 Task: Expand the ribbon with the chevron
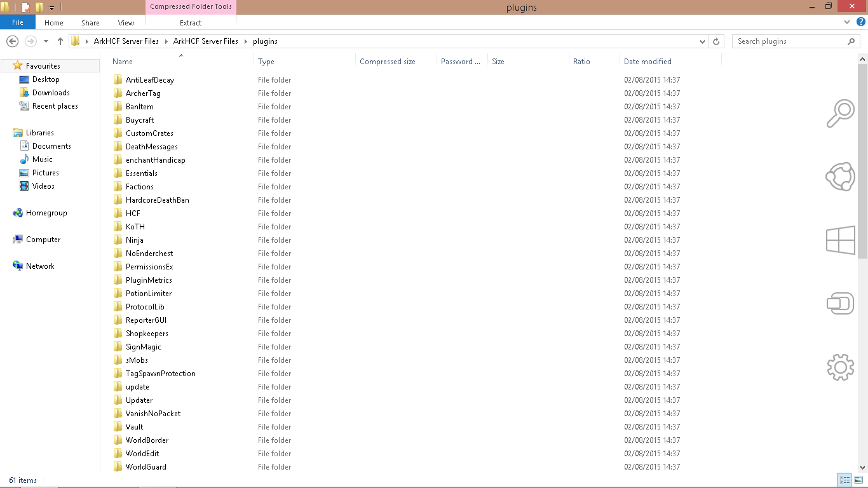[x=847, y=22]
